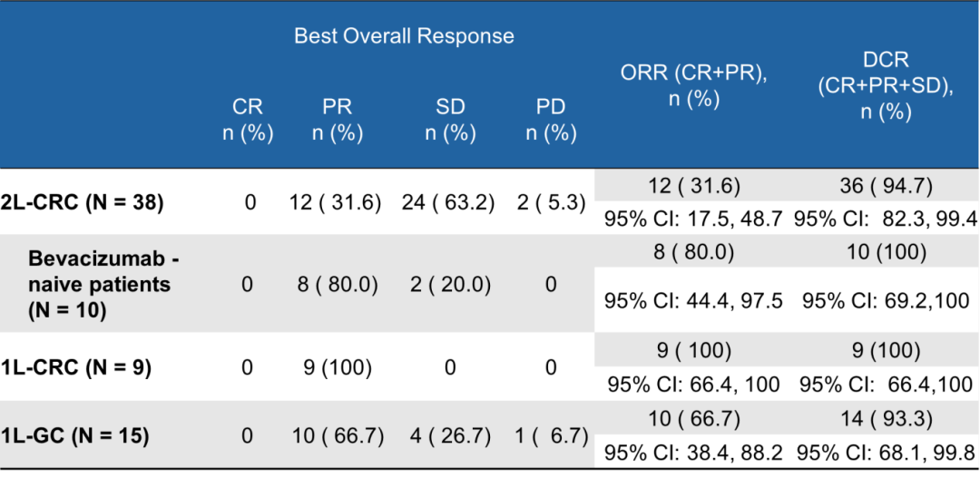Click the 10 (66.7) PR cell
Screen dimensions: 980x478
338,436
